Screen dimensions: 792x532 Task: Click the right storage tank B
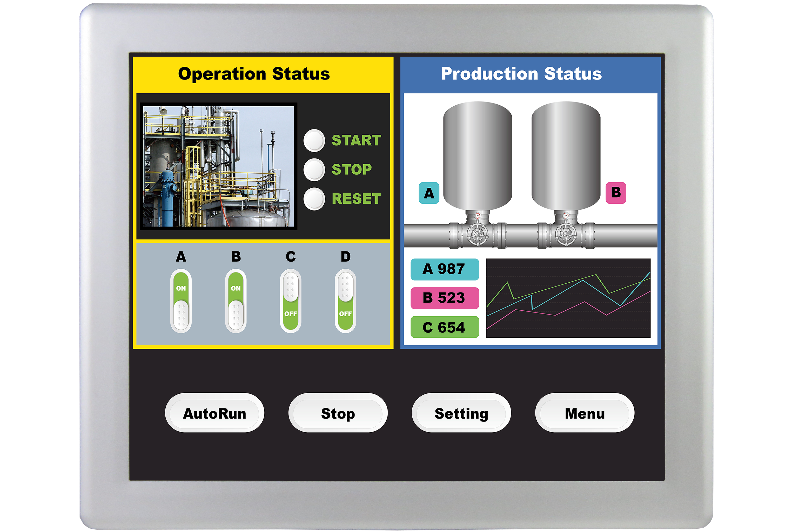click(566, 156)
